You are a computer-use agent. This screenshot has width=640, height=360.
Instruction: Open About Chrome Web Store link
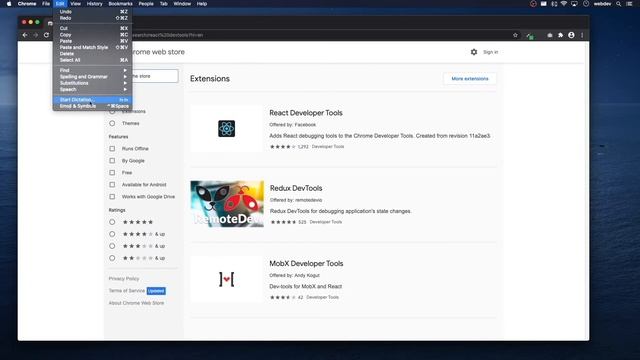(136, 303)
